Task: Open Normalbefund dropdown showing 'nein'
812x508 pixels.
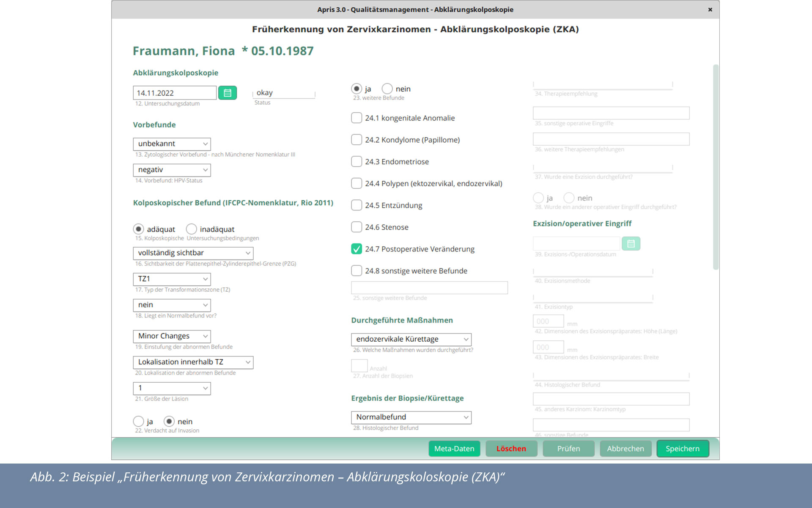Action: (172, 305)
